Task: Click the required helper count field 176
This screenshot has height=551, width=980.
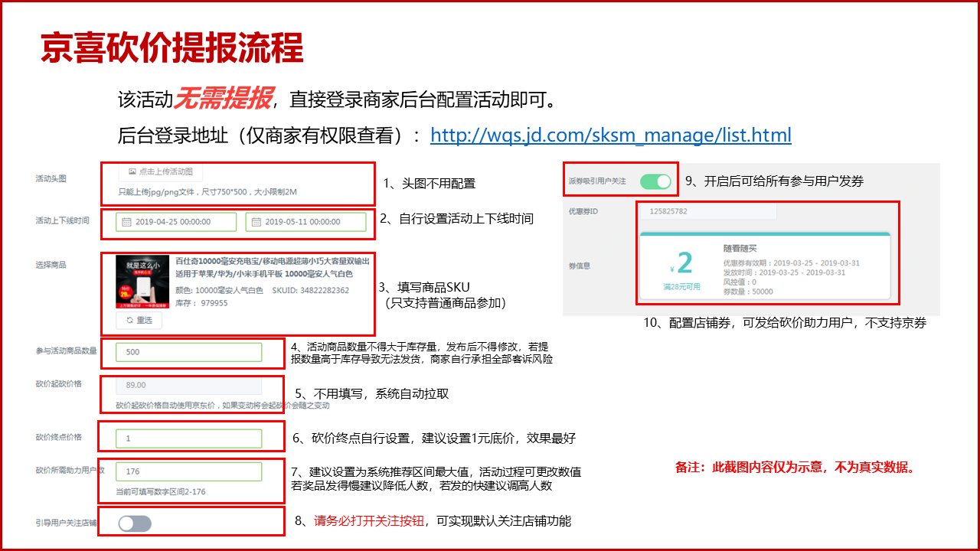Action: point(189,471)
